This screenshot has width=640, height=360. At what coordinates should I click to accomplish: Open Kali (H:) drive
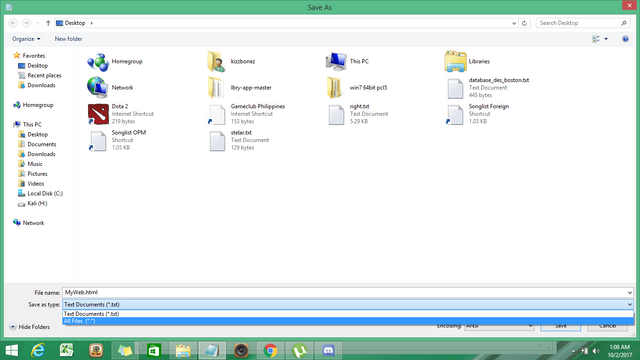pyautogui.click(x=32, y=203)
